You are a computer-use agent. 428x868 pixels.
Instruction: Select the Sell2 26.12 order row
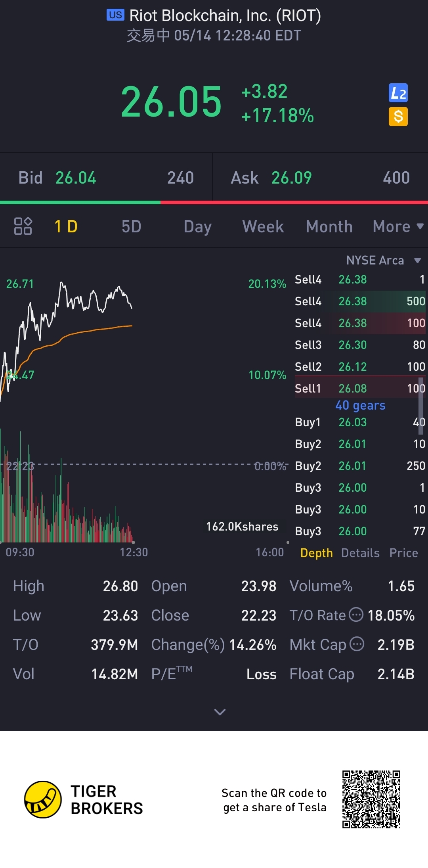coord(360,366)
